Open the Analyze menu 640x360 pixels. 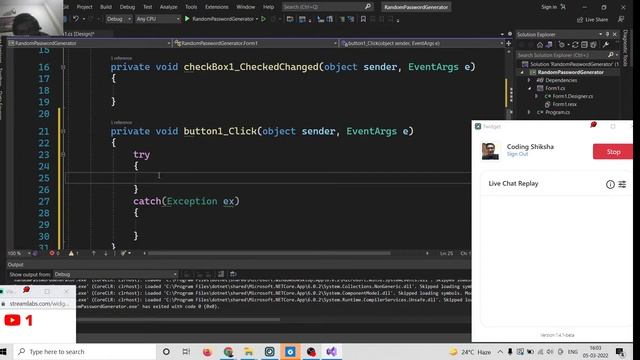click(x=168, y=7)
